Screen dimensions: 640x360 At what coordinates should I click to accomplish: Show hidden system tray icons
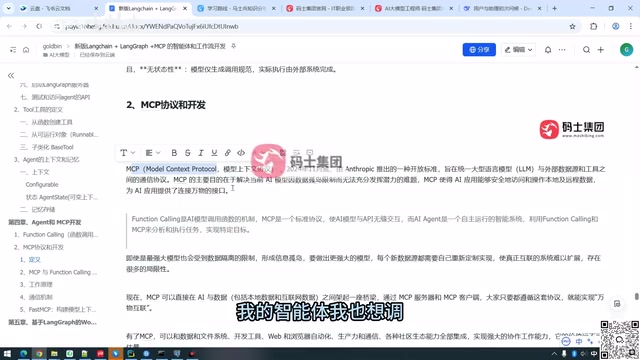(x=554, y=354)
